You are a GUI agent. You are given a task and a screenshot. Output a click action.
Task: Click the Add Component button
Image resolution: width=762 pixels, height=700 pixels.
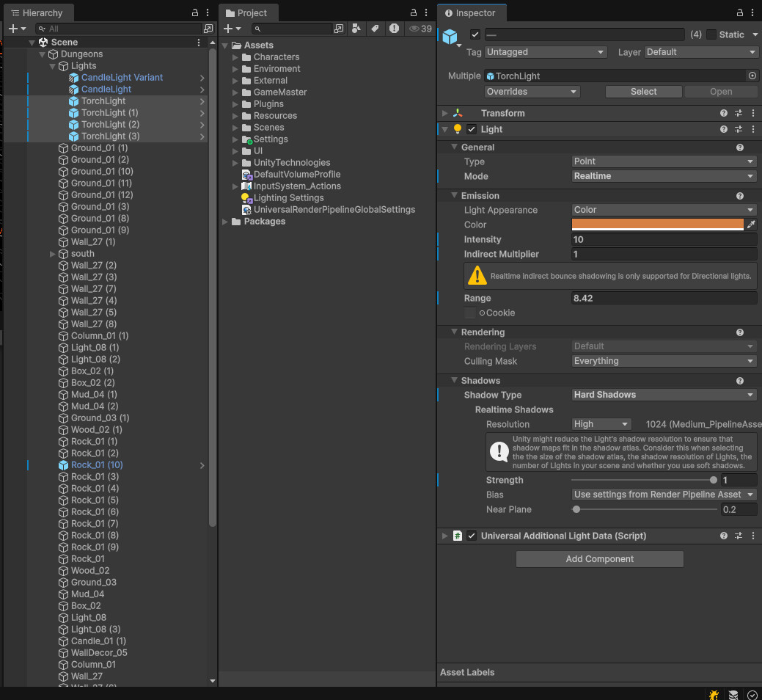point(599,558)
